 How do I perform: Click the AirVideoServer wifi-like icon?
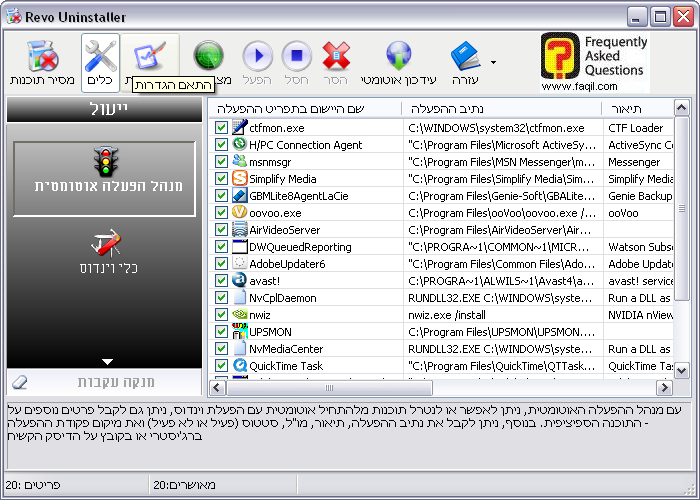coord(240,229)
